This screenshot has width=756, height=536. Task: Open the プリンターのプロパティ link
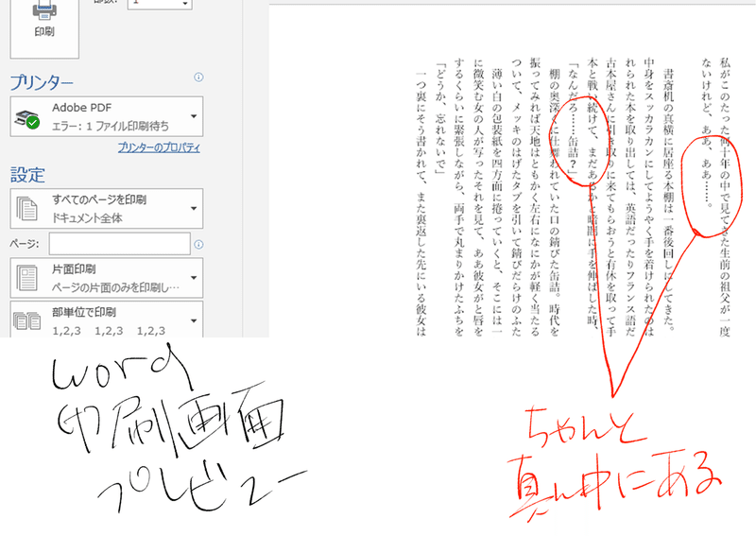click(159, 148)
